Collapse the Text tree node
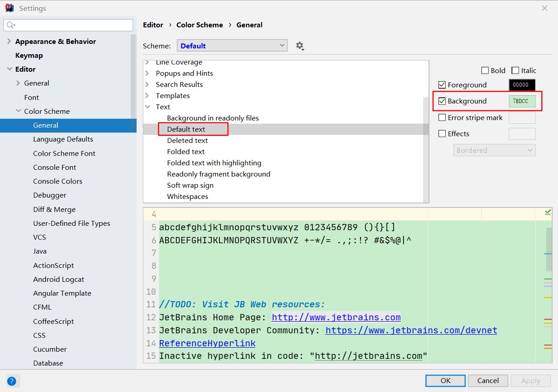The width and height of the screenshot is (558, 392). (147, 107)
